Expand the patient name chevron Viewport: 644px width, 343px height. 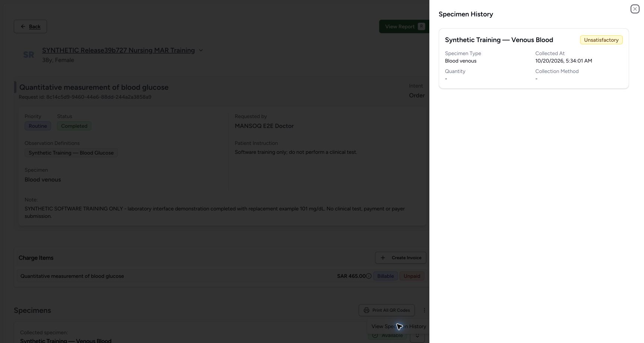pos(201,50)
